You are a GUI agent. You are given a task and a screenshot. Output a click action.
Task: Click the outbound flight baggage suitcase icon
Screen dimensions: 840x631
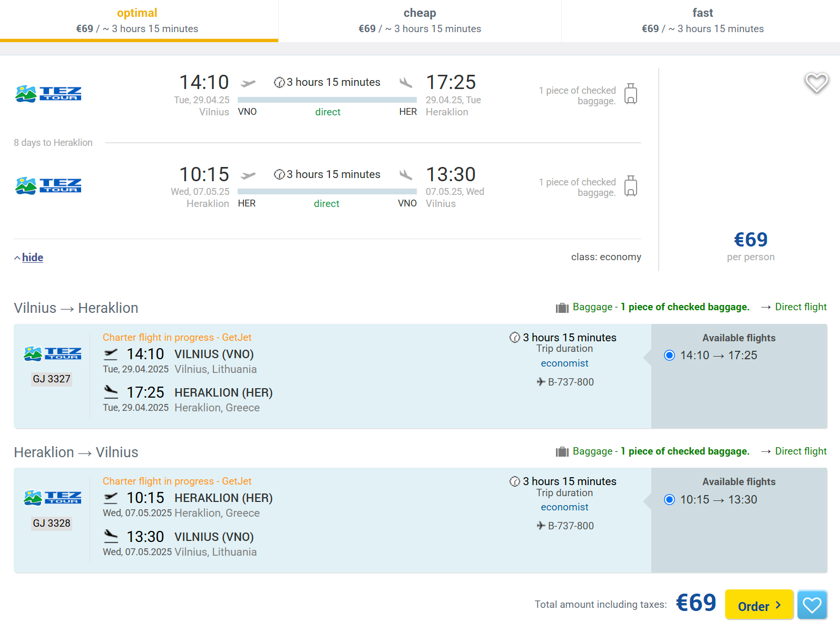click(631, 94)
